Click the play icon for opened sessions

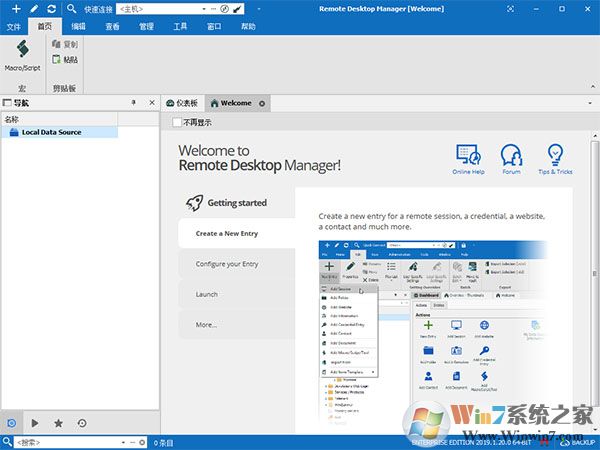click(36, 423)
